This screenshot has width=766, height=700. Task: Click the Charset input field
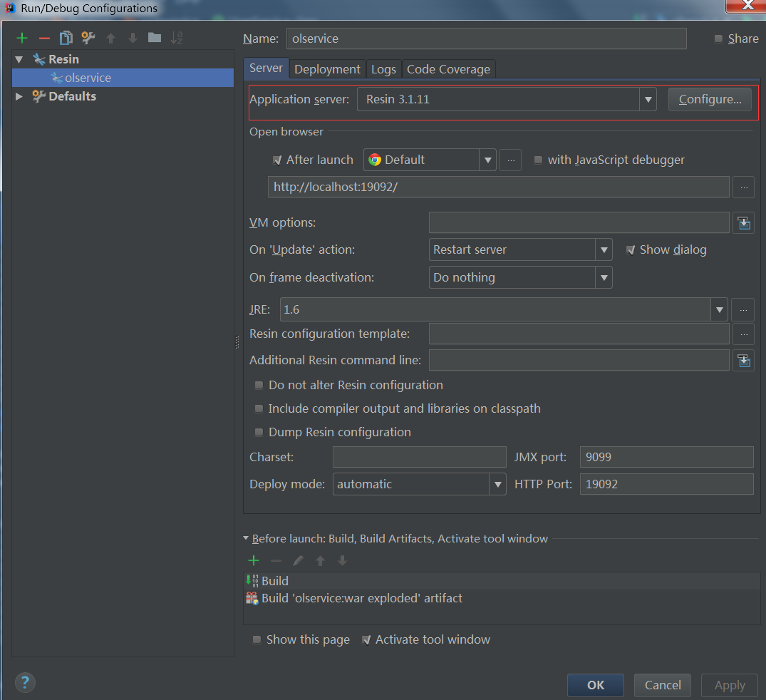pos(419,457)
